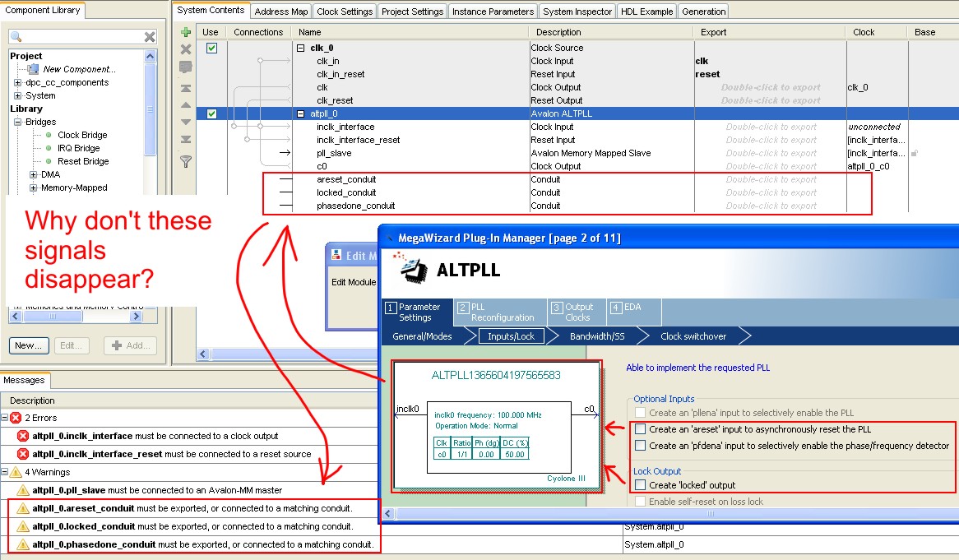
Task: Click Enable self-reset on loss lock checkbox
Action: [x=641, y=502]
